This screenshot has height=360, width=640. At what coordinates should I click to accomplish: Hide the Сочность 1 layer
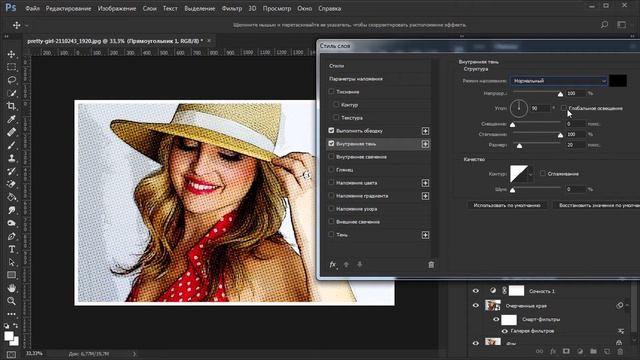pos(476,291)
